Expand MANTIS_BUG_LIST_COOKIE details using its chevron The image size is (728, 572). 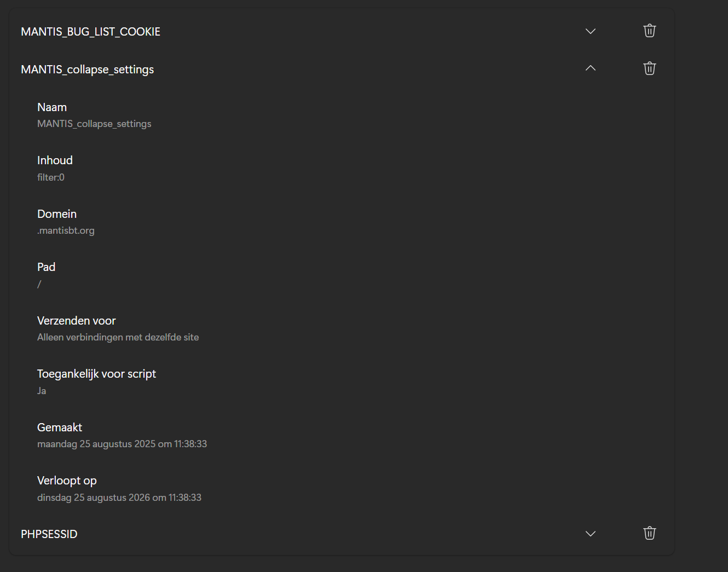[590, 31]
